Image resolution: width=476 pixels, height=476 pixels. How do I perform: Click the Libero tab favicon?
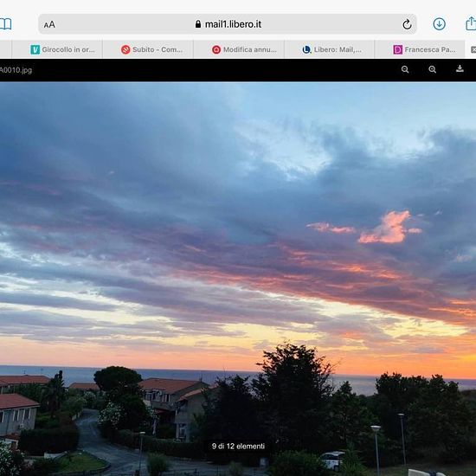(306, 49)
